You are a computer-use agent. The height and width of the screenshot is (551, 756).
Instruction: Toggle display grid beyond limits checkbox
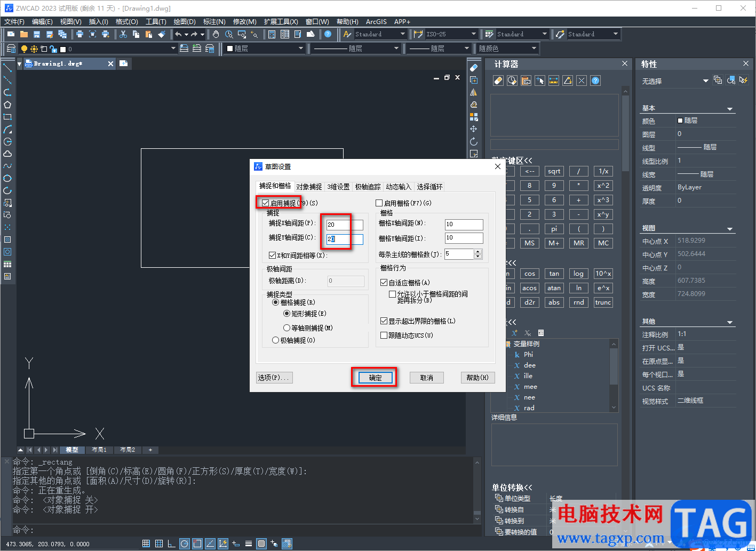tap(384, 321)
